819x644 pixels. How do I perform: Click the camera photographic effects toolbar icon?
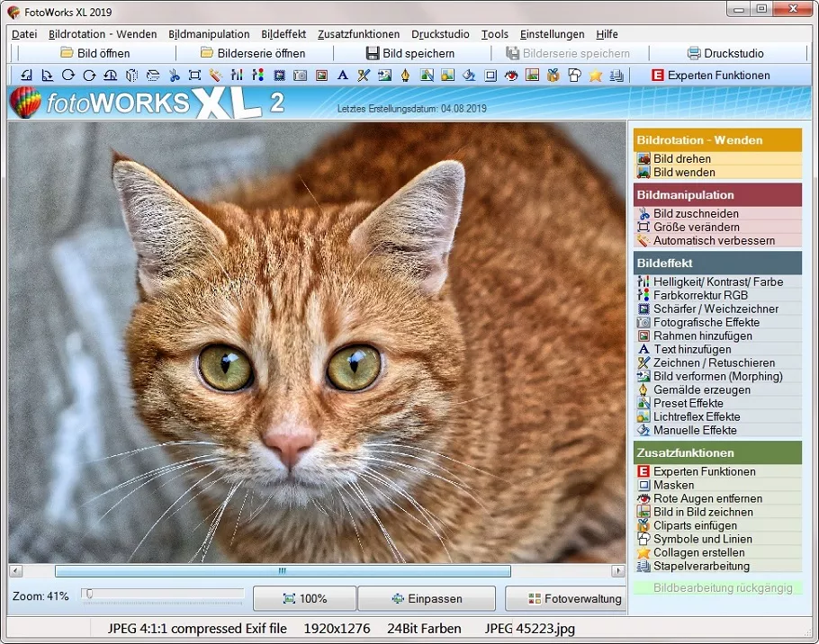[300, 76]
